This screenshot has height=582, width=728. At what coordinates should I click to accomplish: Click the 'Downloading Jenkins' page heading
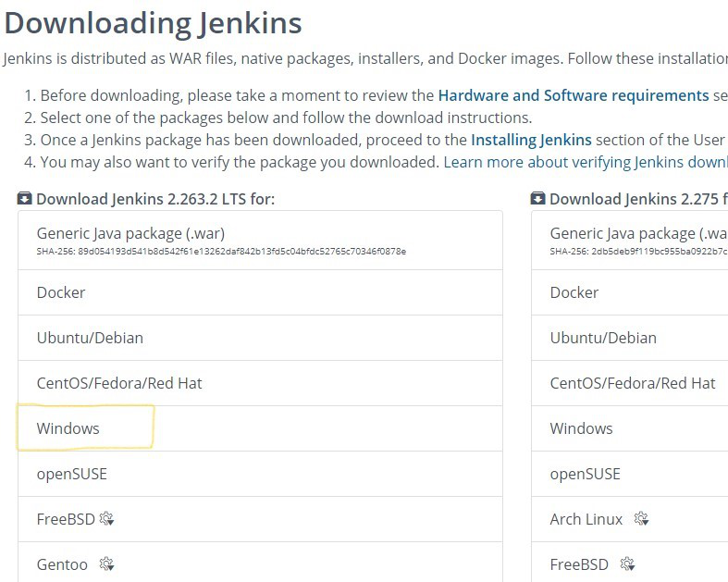154,23
